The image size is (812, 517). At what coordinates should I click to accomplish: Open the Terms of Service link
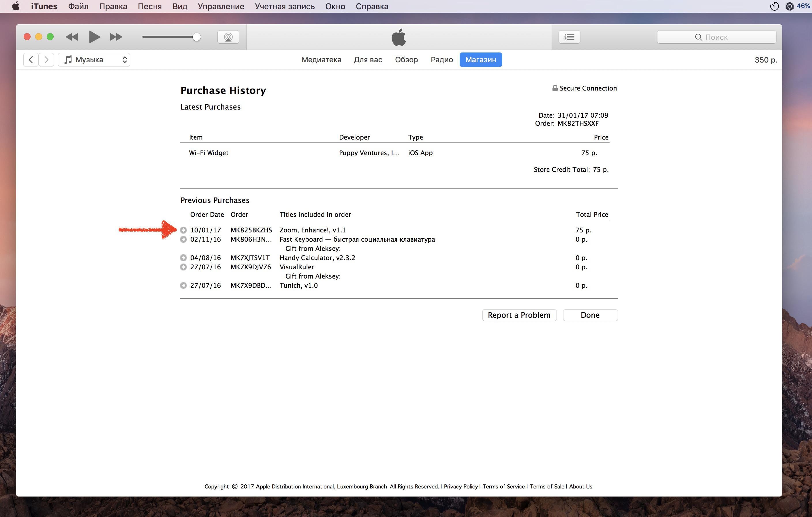[x=503, y=486]
